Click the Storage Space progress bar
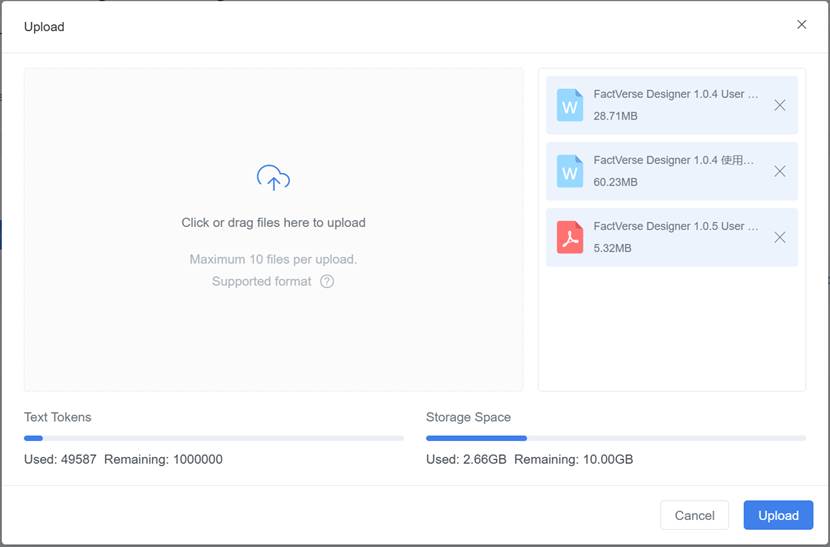830x547 pixels. pos(616,438)
